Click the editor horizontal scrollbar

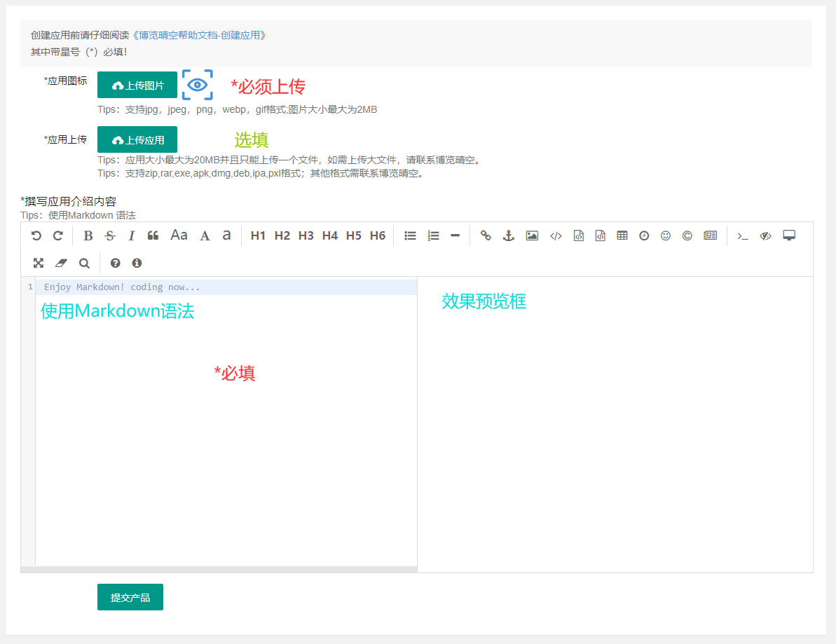(219, 569)
